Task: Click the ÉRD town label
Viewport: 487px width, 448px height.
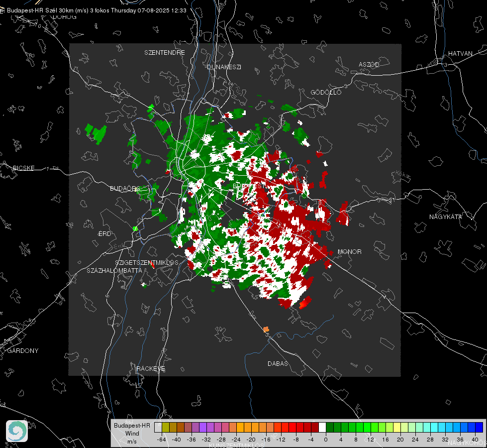Action: (104, 234)
